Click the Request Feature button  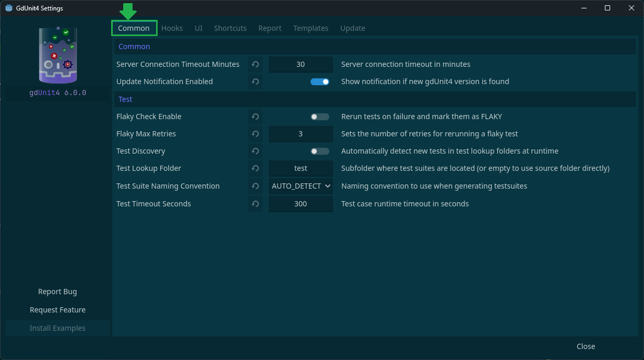(x=57, y=310)
